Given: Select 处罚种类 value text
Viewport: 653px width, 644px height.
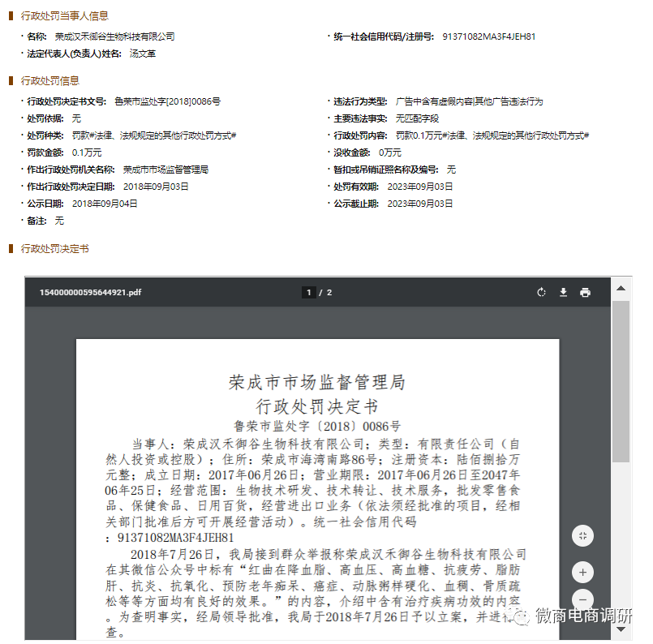Looking at the screenshot, I should (x=154, y=135).
